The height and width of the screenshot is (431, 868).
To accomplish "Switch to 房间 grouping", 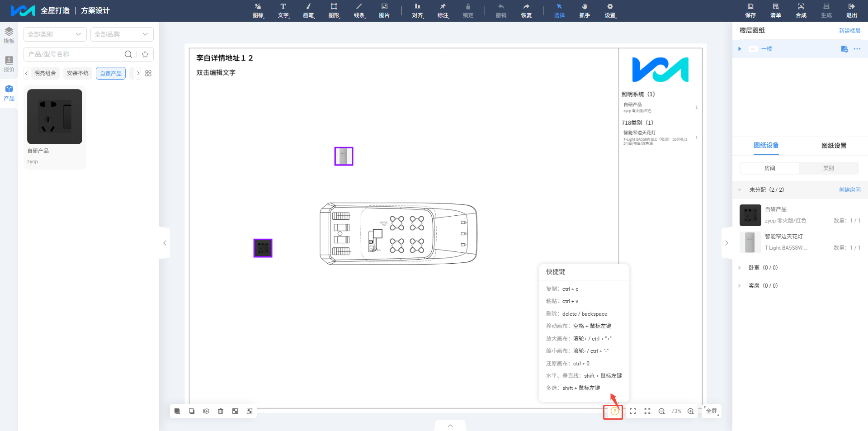I will [770, 168].
